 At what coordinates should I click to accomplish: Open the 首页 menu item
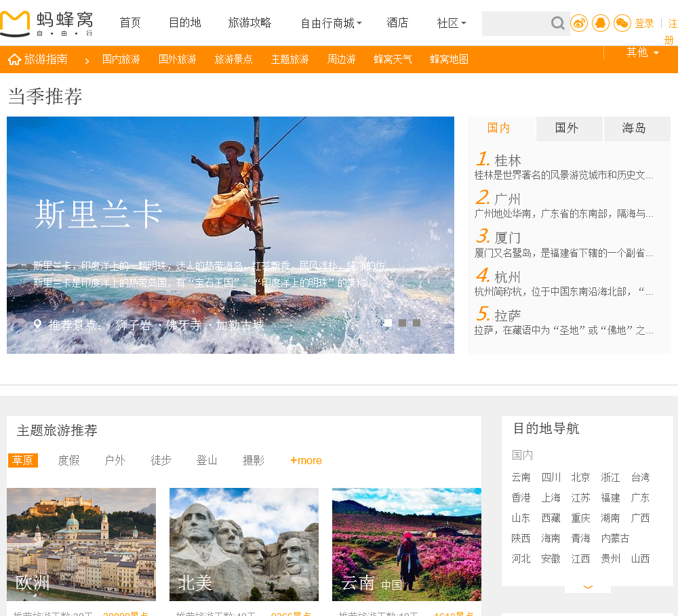pos(130,22)
